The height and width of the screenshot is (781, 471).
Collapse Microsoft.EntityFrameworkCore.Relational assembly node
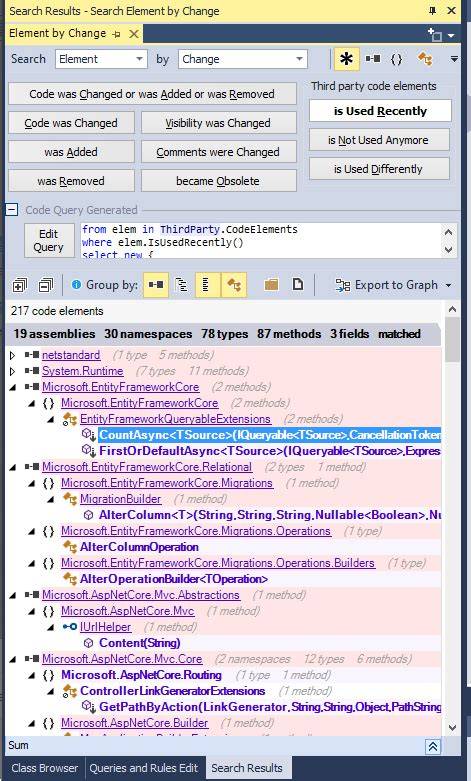12,467
